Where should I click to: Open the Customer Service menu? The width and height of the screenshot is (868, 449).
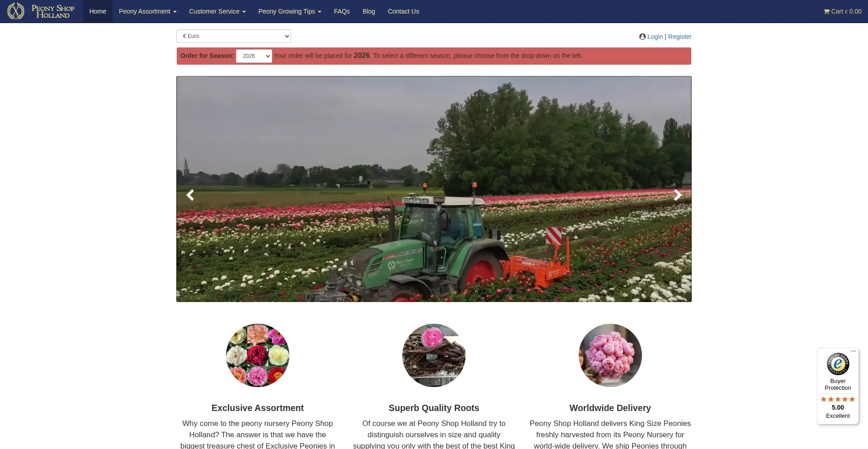pyautogui.click(x=217, y=11)
